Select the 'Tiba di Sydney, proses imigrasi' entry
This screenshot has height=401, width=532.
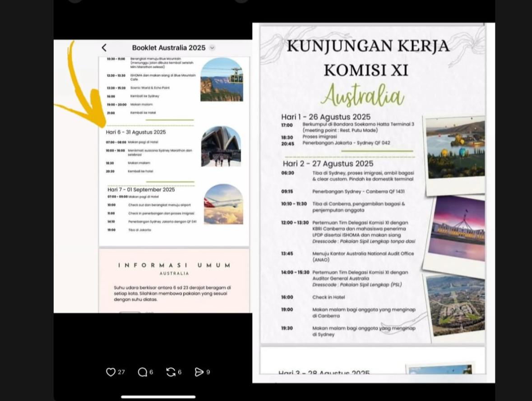(x=363, y=176)
